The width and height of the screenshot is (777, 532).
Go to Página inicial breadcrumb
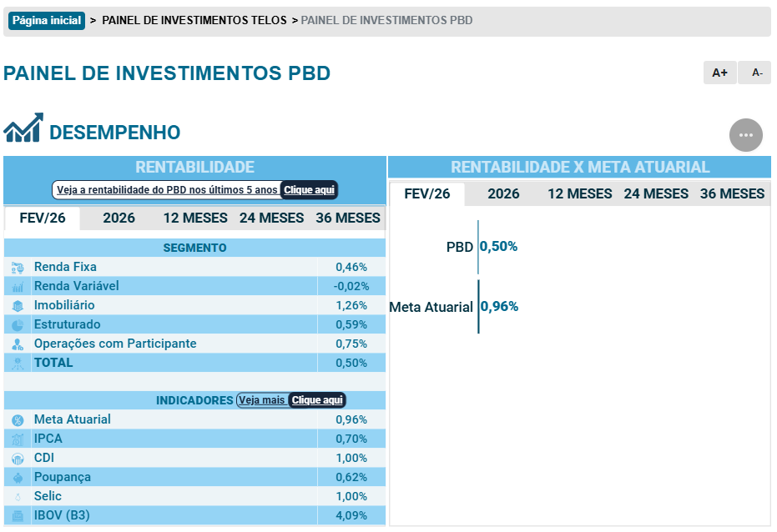coord(47,20)
